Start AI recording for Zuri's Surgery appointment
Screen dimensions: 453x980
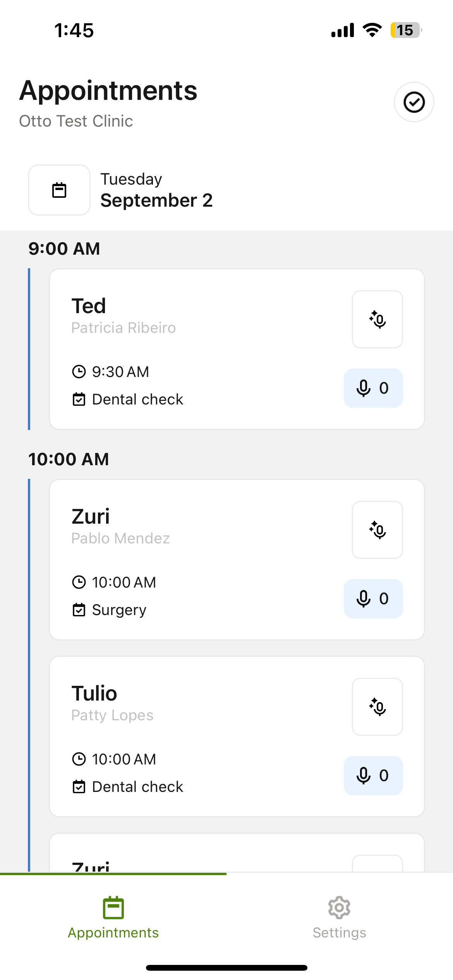(377, 530)
